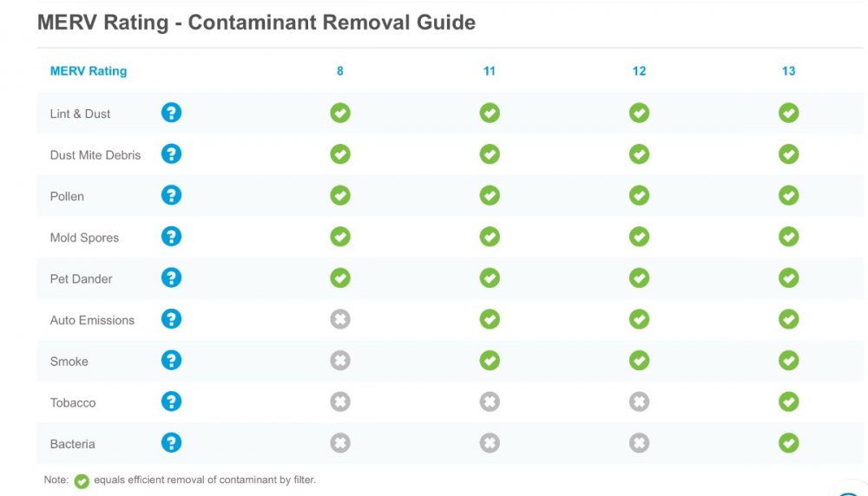Viewport: 868px width, 496px height.
Task: Open the Auto Emissions info icon
Action: [x=172, y=319]
